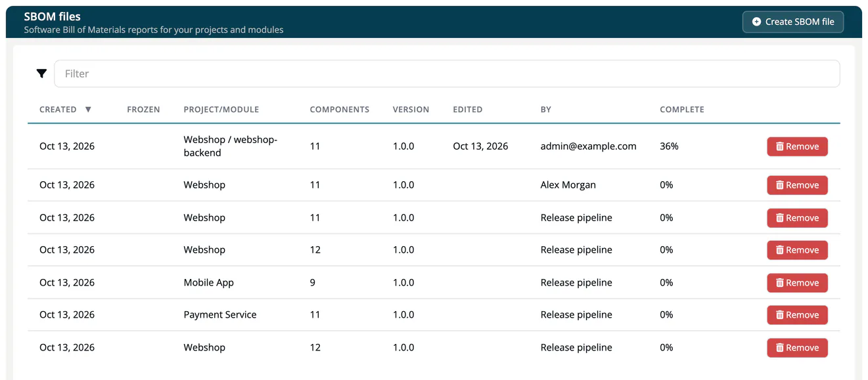Click trash icon in Alex Morgan row
This screenshot has width=868, height=380.
pyautogui.click(x=780, y=185)
